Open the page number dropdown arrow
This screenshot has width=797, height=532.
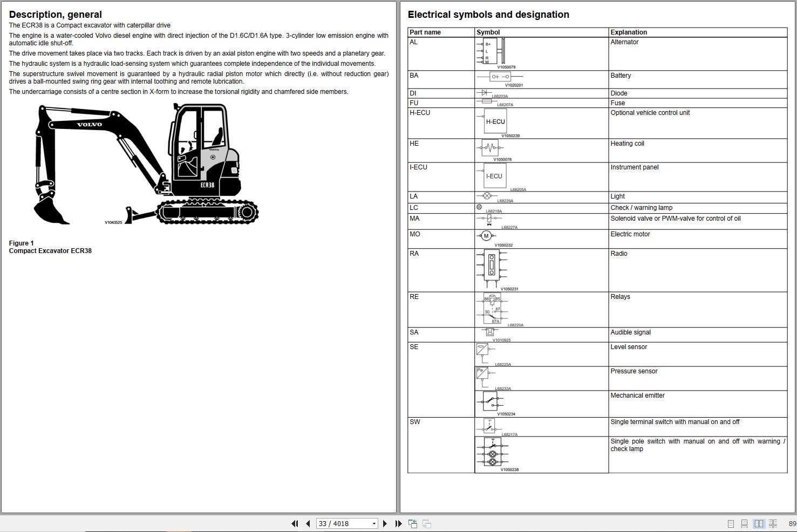[374, 523]
